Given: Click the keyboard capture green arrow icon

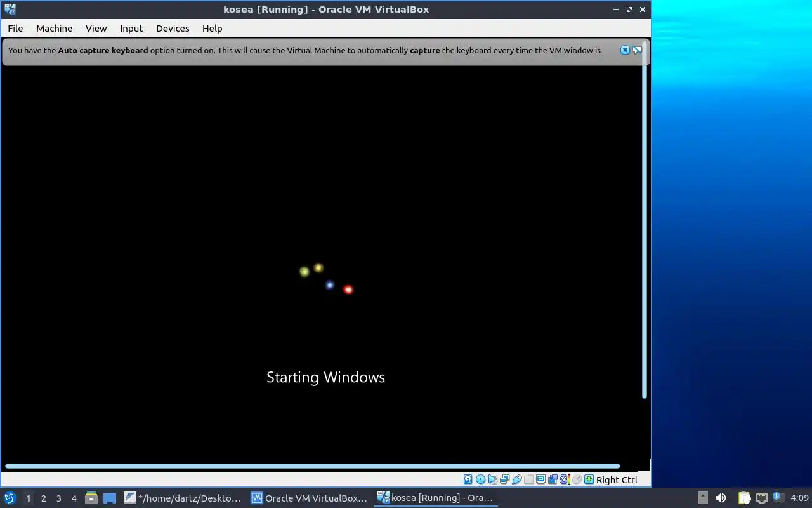Looking at the screenshot, I should tap(589, 479).
